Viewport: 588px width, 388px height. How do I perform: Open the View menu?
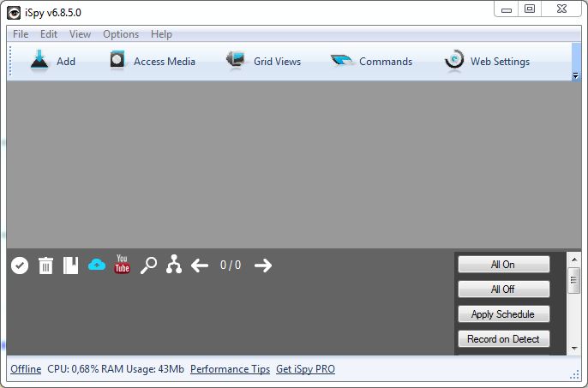click(80, 34)
